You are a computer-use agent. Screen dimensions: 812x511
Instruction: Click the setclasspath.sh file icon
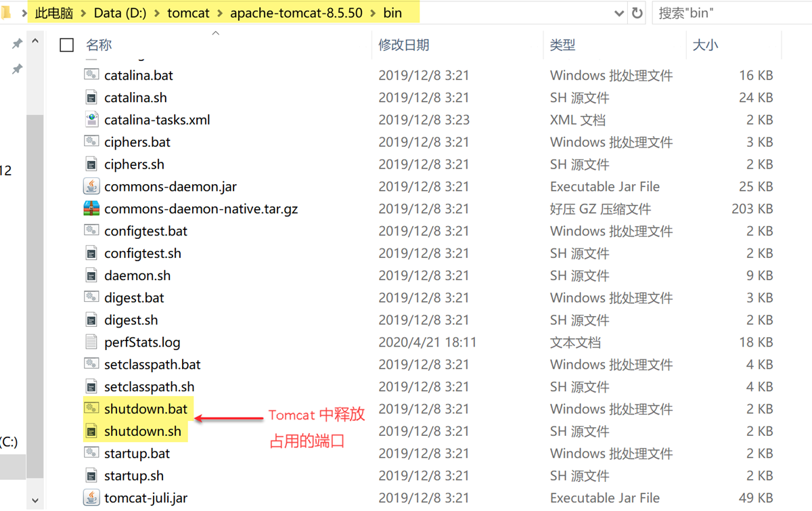[x=91, y=386]
